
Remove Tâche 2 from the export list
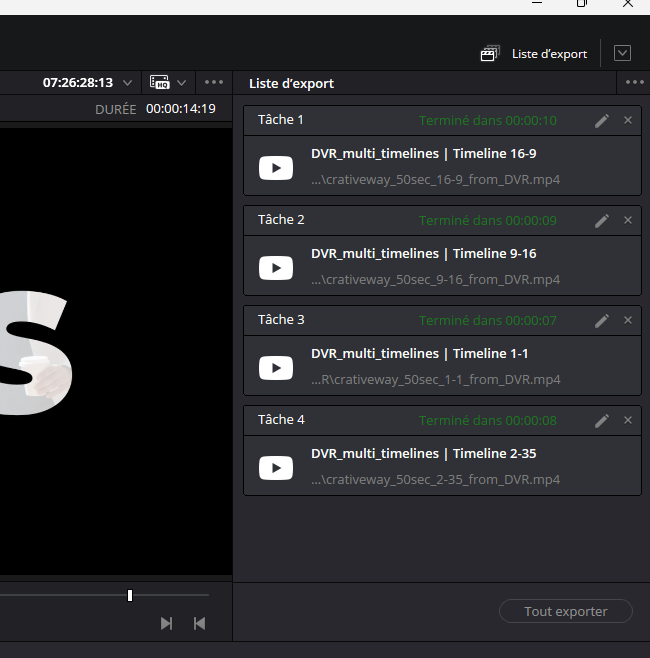point(628,220)
